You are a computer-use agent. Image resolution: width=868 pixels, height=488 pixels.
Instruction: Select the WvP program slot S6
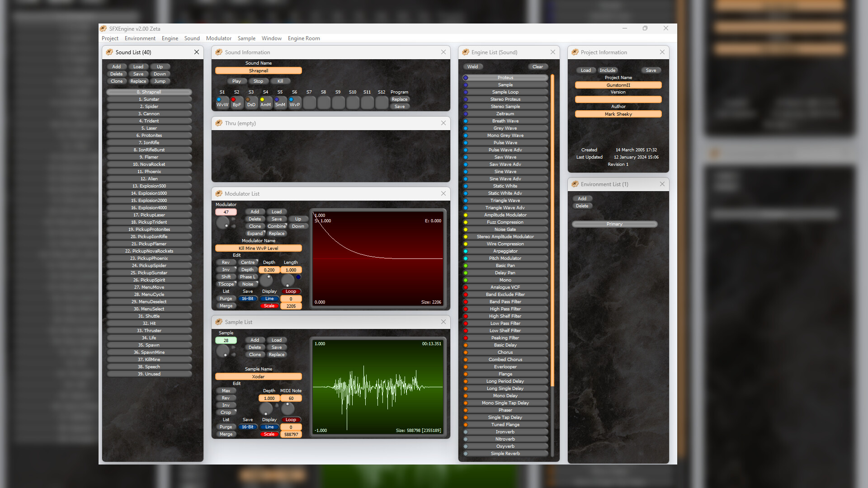(294, 103)
